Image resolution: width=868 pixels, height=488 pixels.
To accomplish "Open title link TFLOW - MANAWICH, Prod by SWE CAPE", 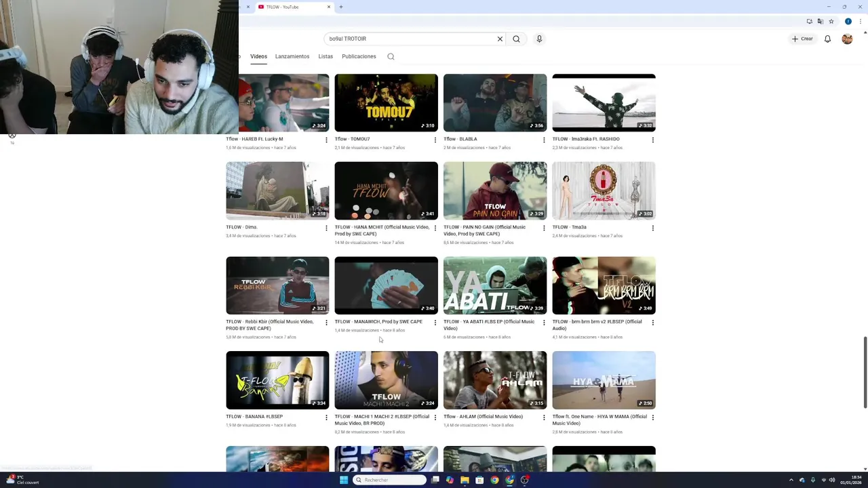I will (x=378, y=322).
